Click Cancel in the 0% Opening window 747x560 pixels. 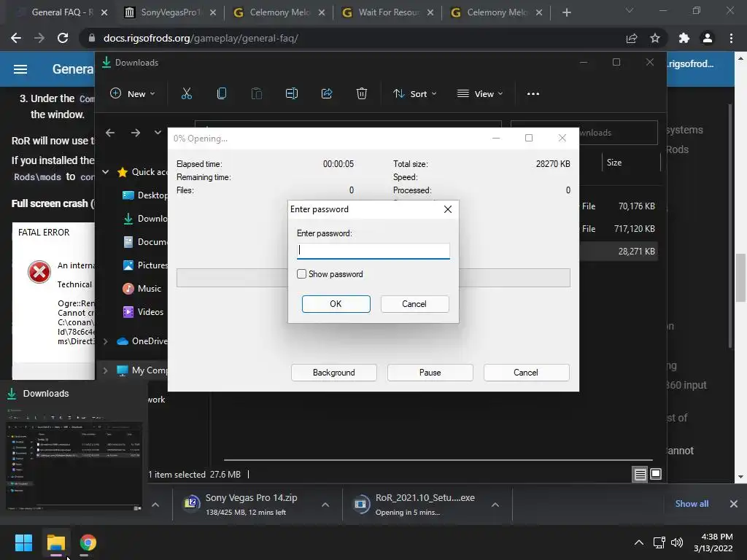coord(526,373)
